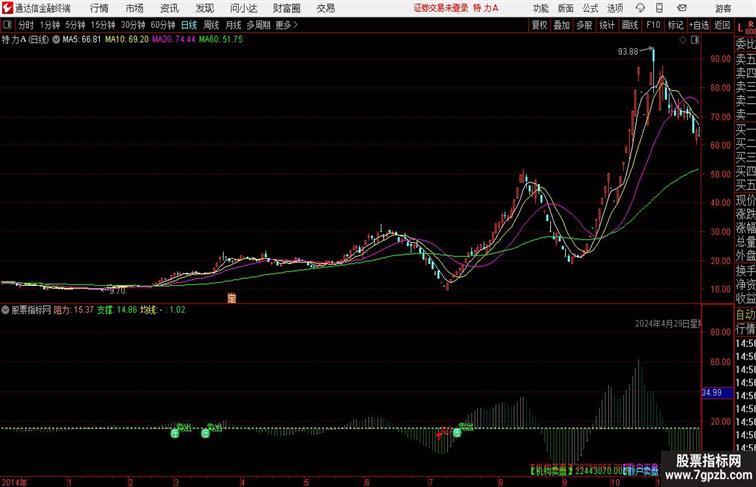Click the mobile phone icon
756x487 pixels.
tap(659, 8)
